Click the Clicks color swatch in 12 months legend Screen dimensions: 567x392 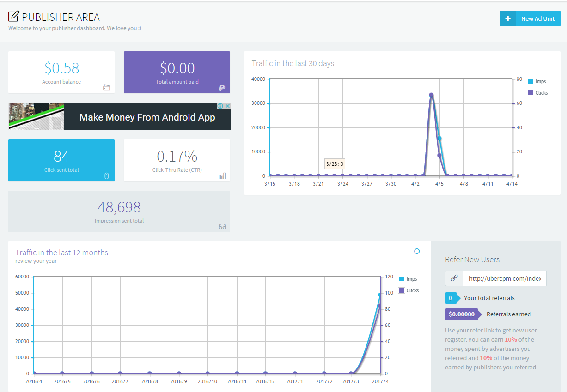[x=401, y=290]
